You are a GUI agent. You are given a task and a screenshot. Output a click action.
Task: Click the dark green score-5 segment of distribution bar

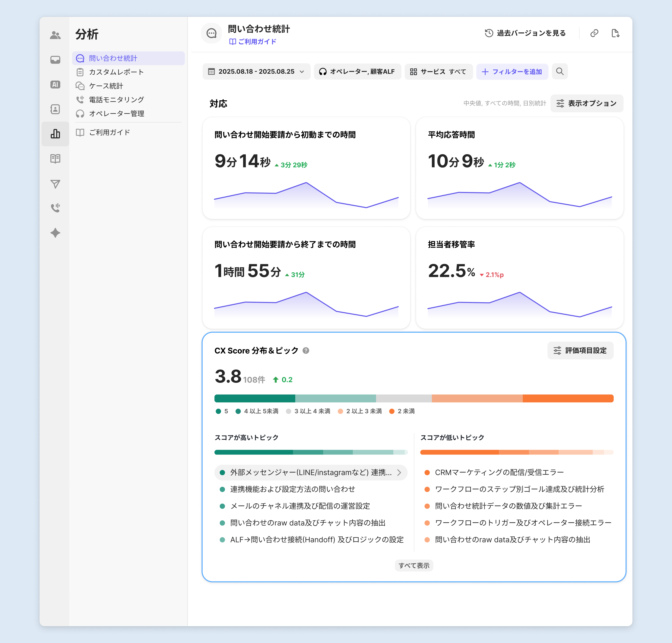pos(255,398)
